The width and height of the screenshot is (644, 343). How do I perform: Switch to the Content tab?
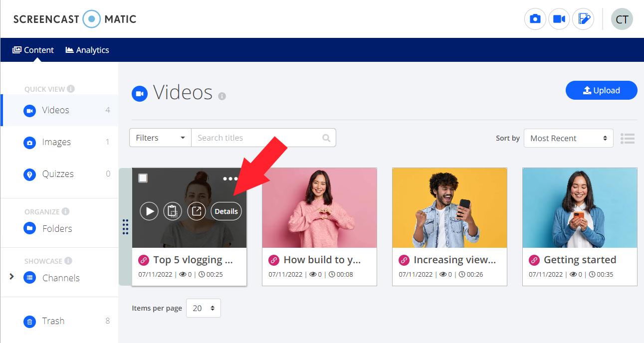tap(33, 50)
